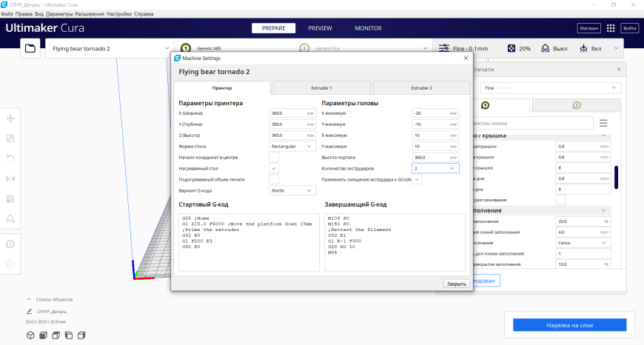Open the Расширения menu
The width and height of the screenshot is (644, 345).
coord(89,13)
